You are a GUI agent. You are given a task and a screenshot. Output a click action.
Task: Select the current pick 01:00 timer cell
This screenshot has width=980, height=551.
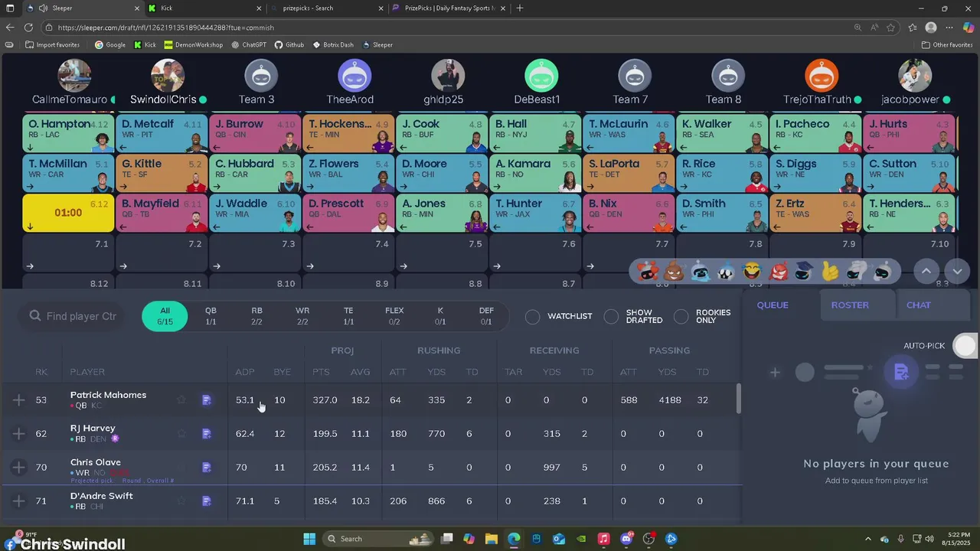[68, 214]
